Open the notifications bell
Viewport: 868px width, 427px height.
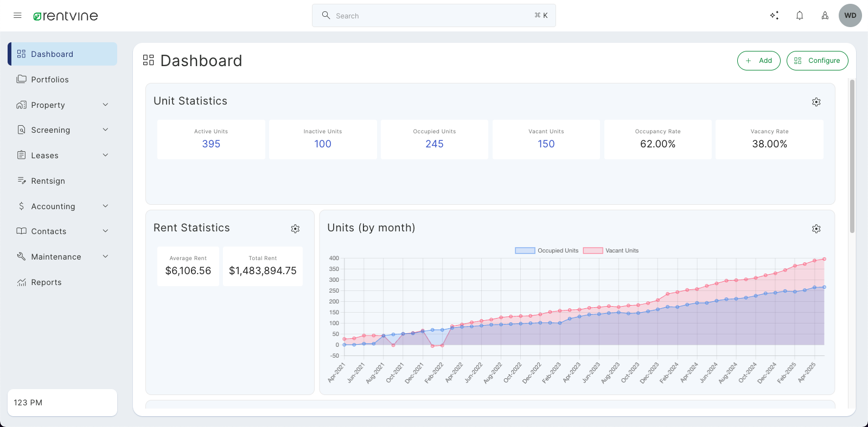800,16
